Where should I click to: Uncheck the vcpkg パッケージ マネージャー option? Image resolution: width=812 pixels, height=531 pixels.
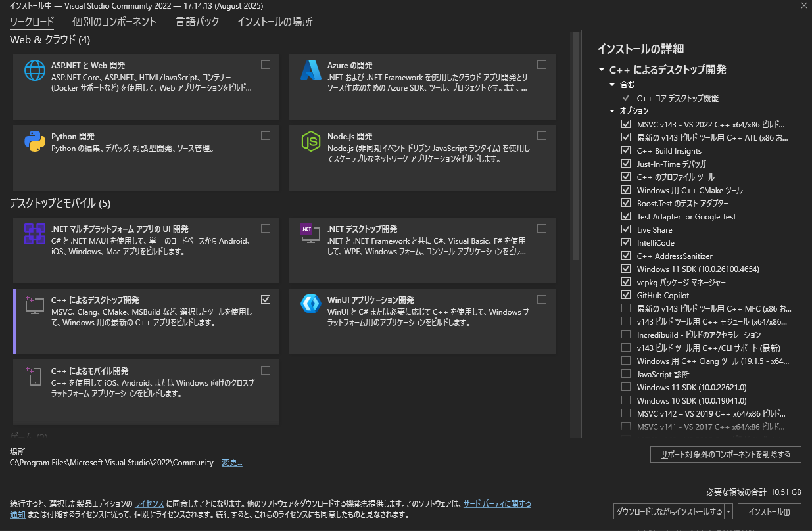(x=626, y=282)
